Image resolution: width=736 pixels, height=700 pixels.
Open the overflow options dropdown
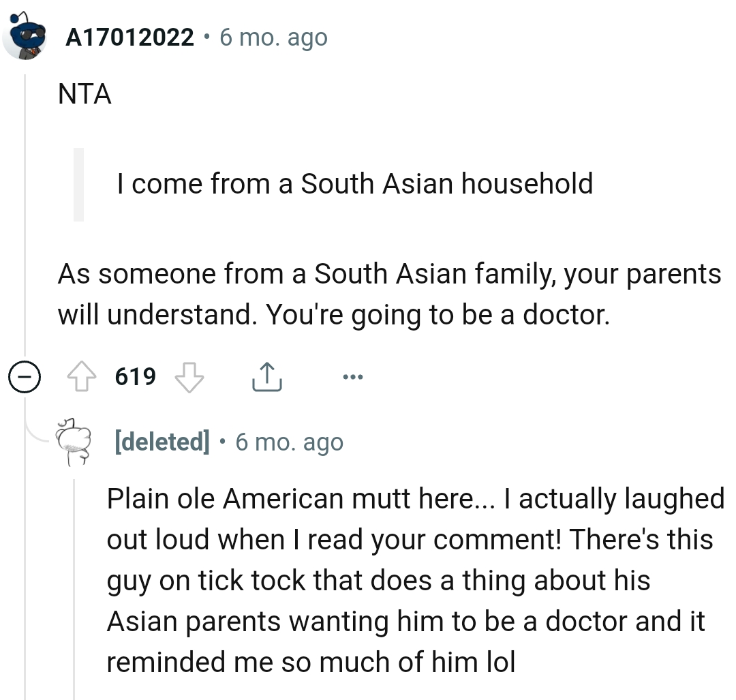point(354,376)
